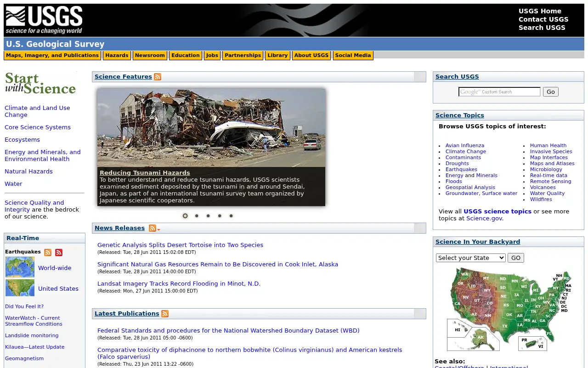The image size is (588, 368).
Task: Focus the Google Custom Search field
Action: [x=499, y=92]
